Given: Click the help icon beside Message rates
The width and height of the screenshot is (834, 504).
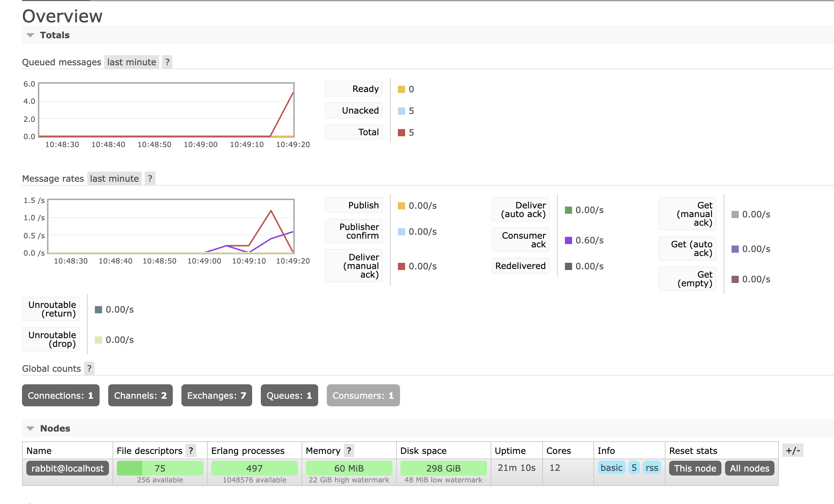Looking at the screenshot, I should (150, 178).
